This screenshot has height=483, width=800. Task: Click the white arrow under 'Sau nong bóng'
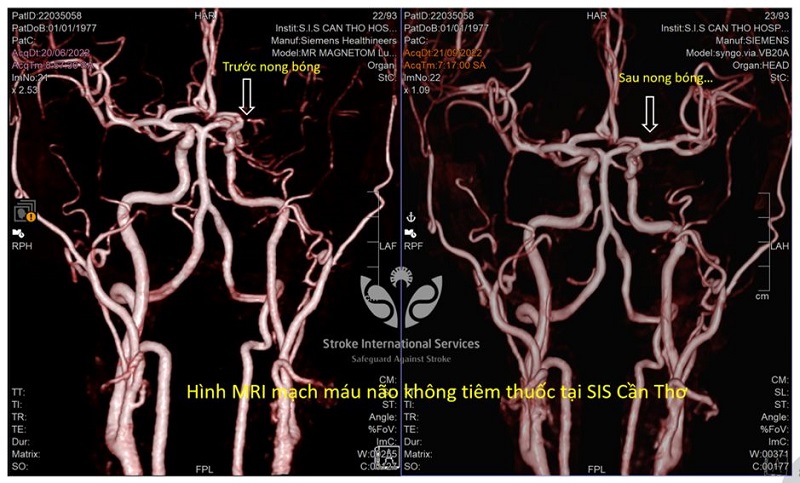(x=649, y=113)
